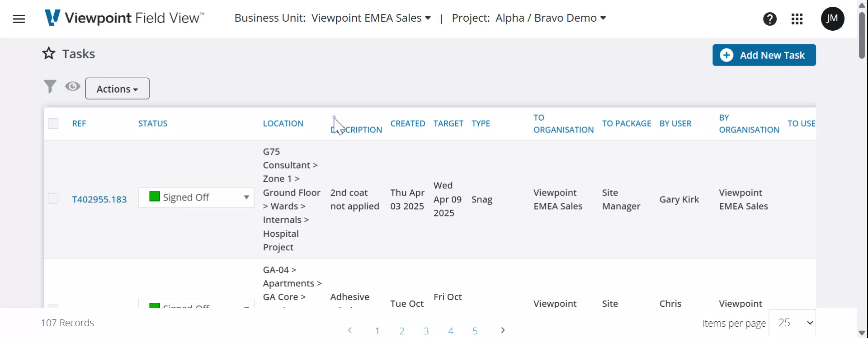Sort by TO ORGANISATION column header
Image resolution: width=868 pixels, height=338 pixels.
563,123
